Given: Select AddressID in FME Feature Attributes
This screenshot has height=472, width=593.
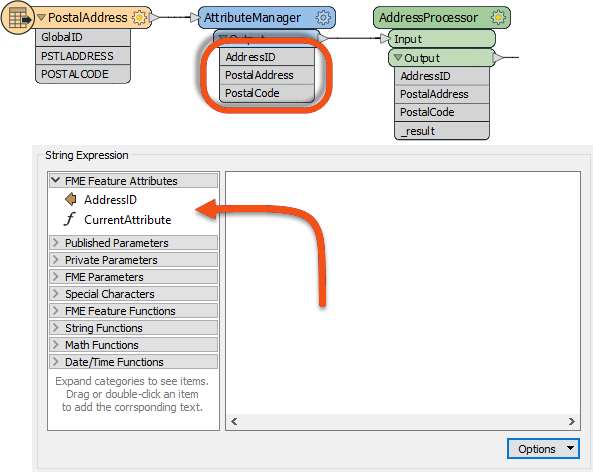Looking at the screenshot, I should click(x=110, y=200).
